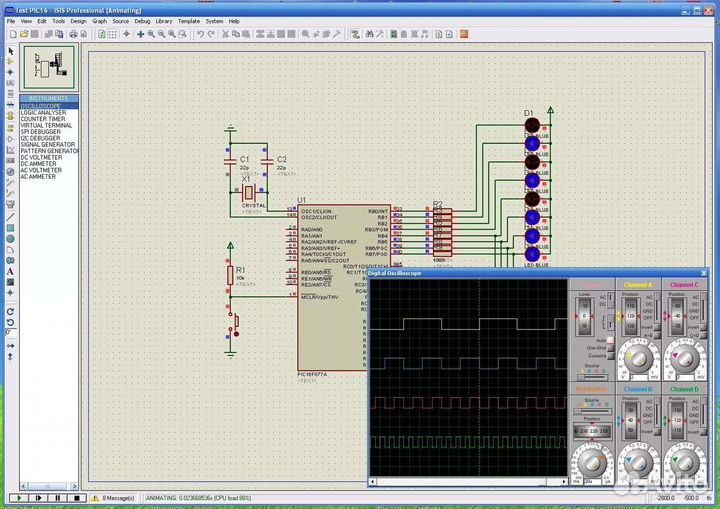Select LOGIC ANALYSER in instruments list
The height and width of the screenshot is (509, 720).
coord(49,113)
